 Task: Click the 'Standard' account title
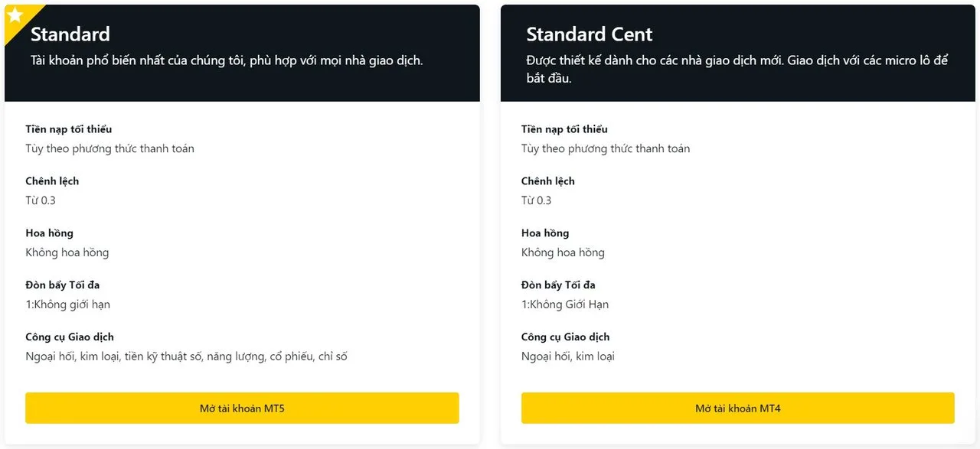tap(70, 34)
